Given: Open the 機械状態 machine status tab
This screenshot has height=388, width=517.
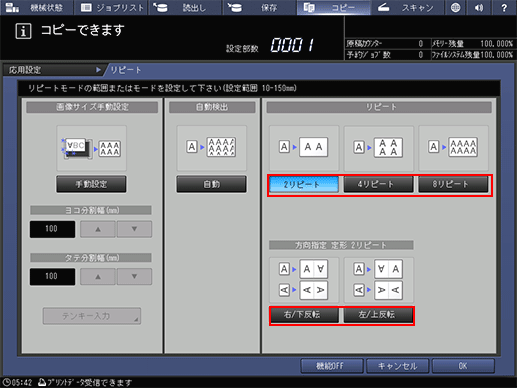Looking at the screenshot, I should (36, 7).
